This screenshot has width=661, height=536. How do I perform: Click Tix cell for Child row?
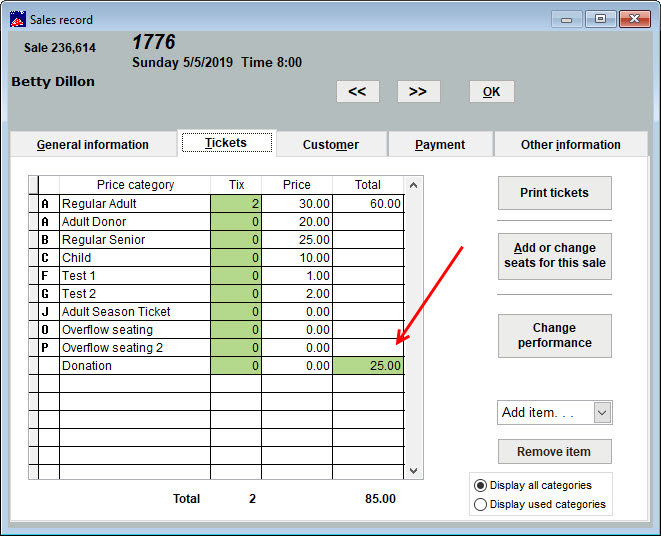click(236, 258)
